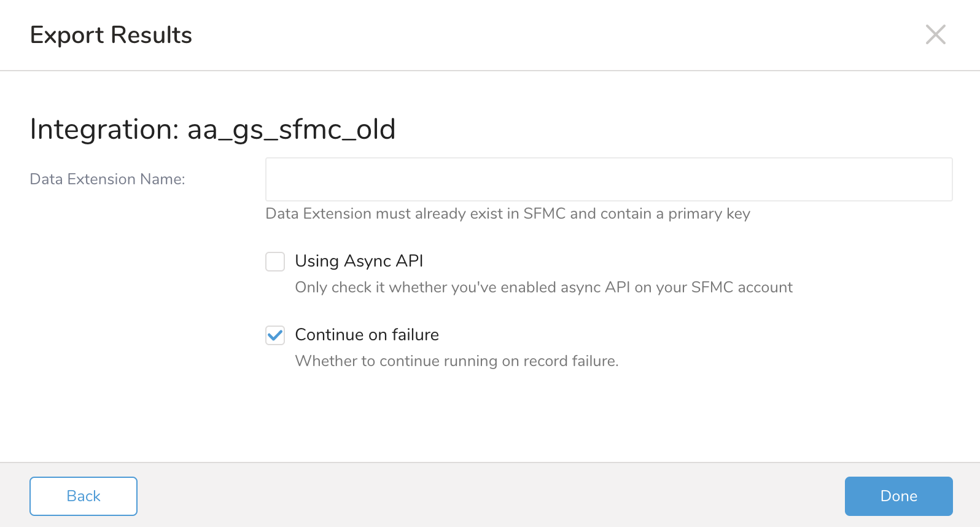Uncheck the Continue on failure checkbox
Viewport: 980px width, 527px height.
[275, 335]
